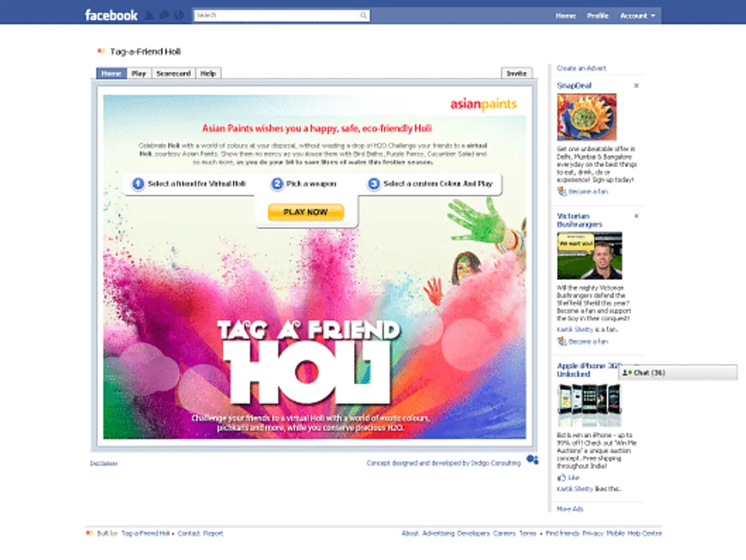Click step 2 Pick a weapon icon
This screenshot has height=560, width=746.
(276, 184)
